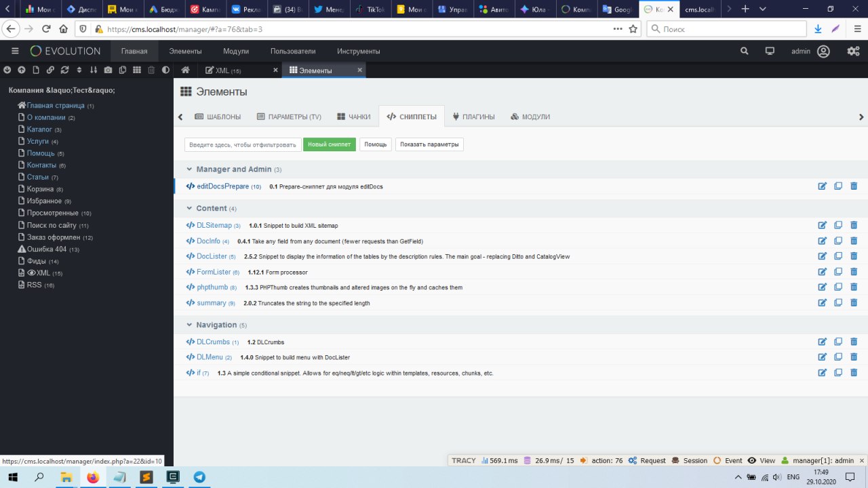
Task: Click the trash icon in the tree toolbar
Action: click(x=151, y=70)
